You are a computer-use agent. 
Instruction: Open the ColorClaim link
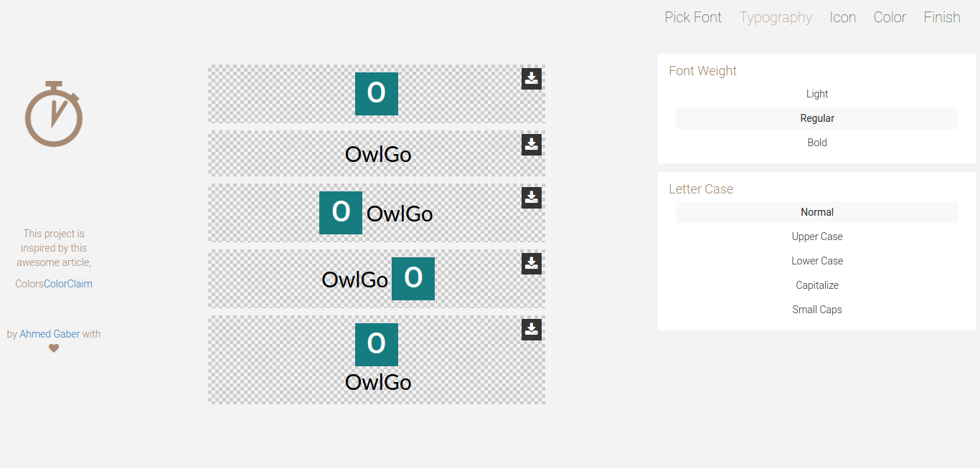(68, 284)
